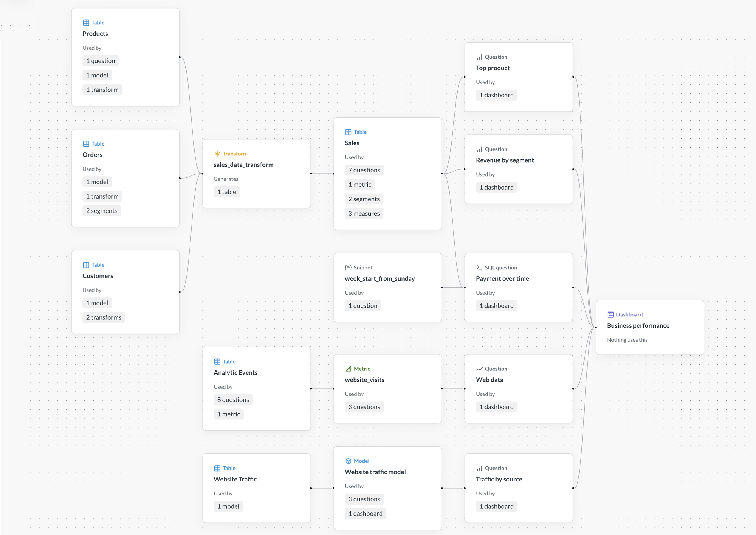The image size is (756, 535).
Task: Click the 1 model badge under Website Traffic
Action: [x=228, y=506]
